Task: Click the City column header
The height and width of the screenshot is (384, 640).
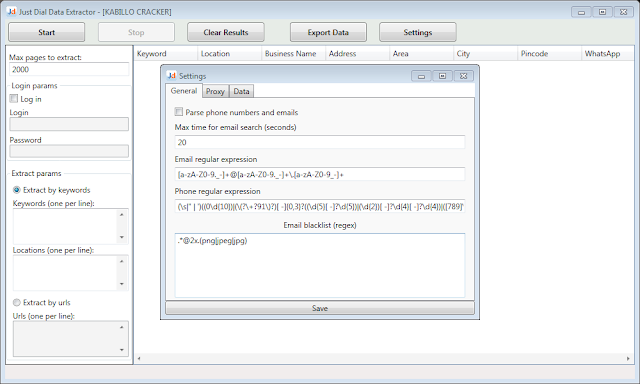Action: pyautogui.click(x=486, y=53)
